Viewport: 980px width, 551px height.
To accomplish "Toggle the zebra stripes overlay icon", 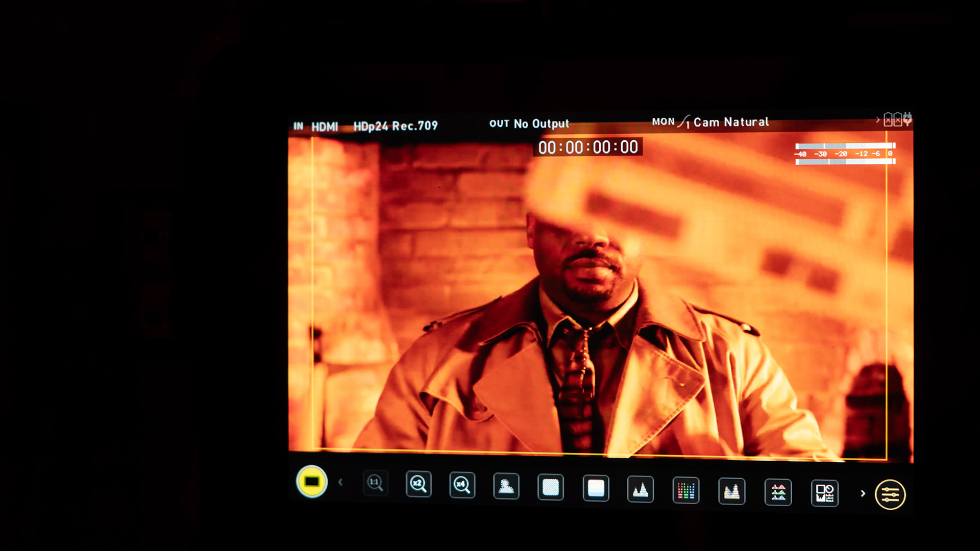I will pos(551,487).
